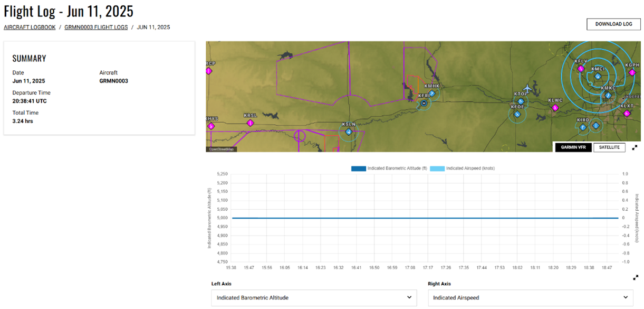Click the KFOE airport icon
Viewport: 644px width, 309px height.
point(518,114)
